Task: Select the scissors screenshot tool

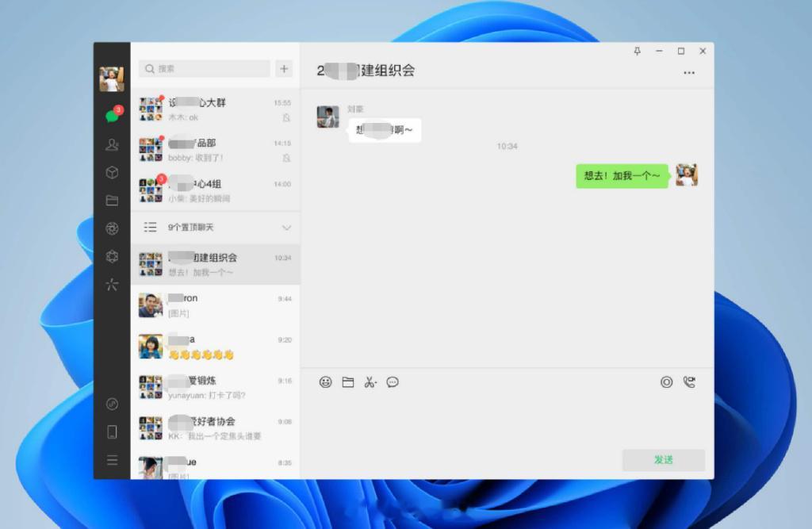Action: coord(369,381)
